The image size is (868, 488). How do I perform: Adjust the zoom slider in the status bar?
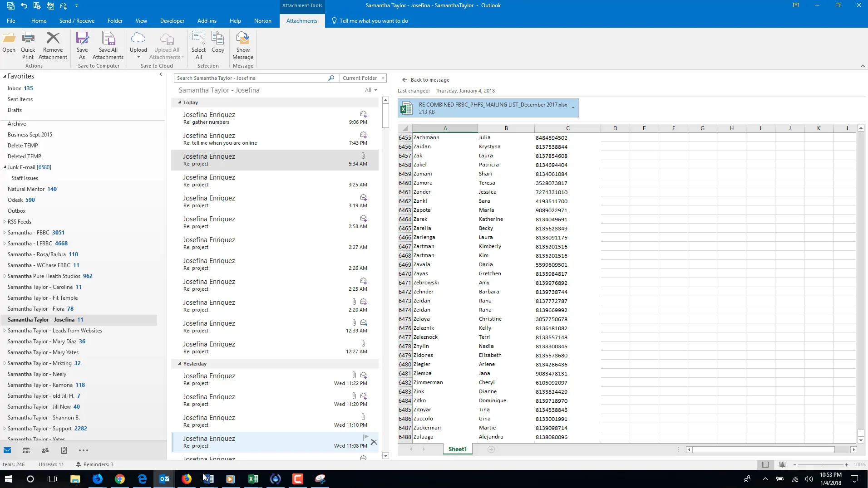point(822,464)
